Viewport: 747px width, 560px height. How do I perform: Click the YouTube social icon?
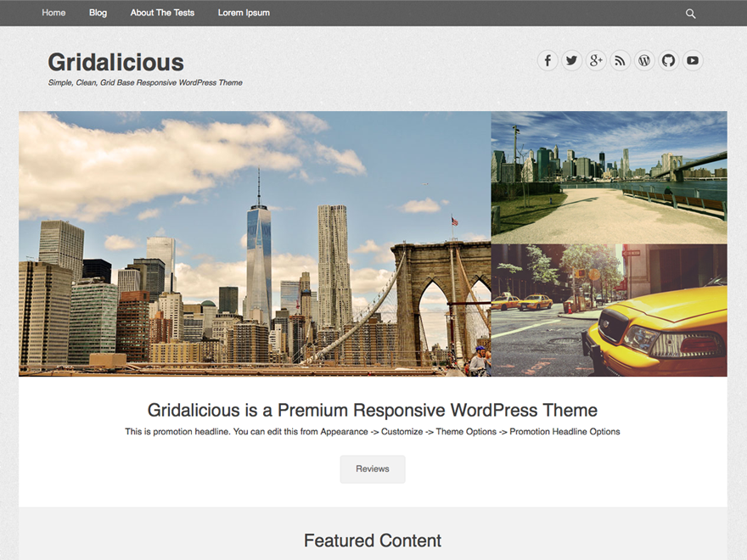pyautogui.click(x=693, y=60)
